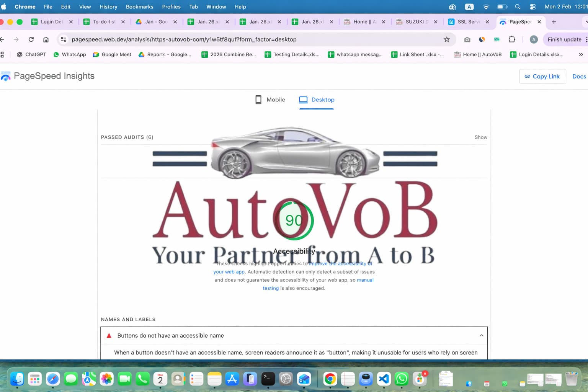
Task: Click the Wi-Fi status icon
Action: 486,7
